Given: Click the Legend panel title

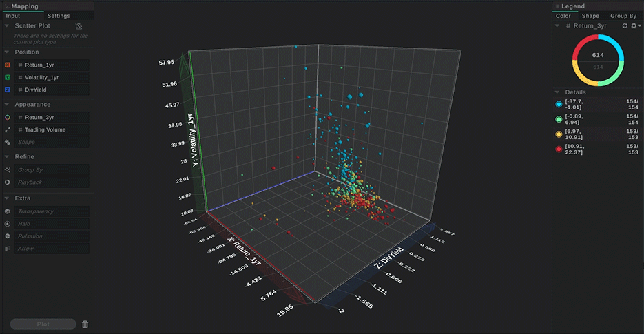Looking at the screenshot, I should pyautogui.click(x=573, y=6).
